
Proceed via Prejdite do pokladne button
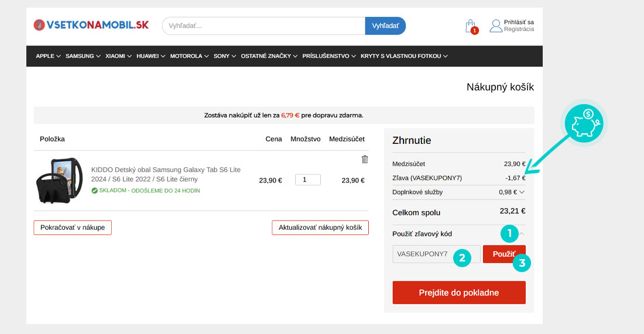(x=459, y=292)
